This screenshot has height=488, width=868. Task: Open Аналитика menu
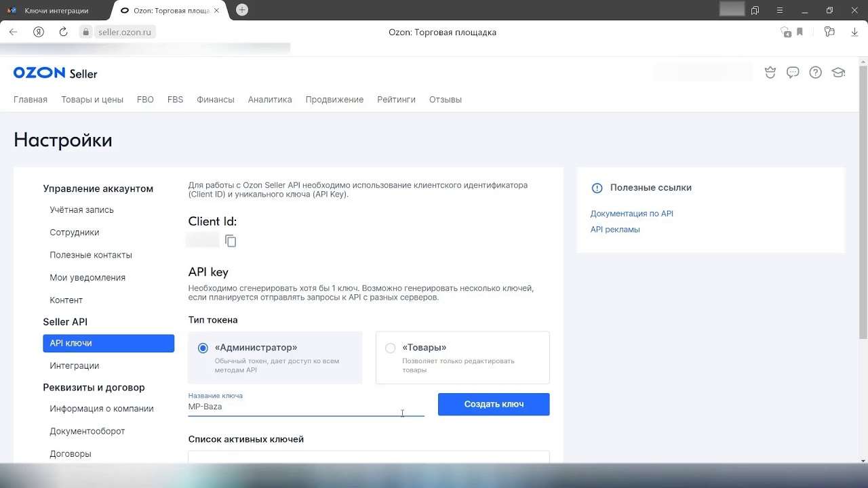270,99
